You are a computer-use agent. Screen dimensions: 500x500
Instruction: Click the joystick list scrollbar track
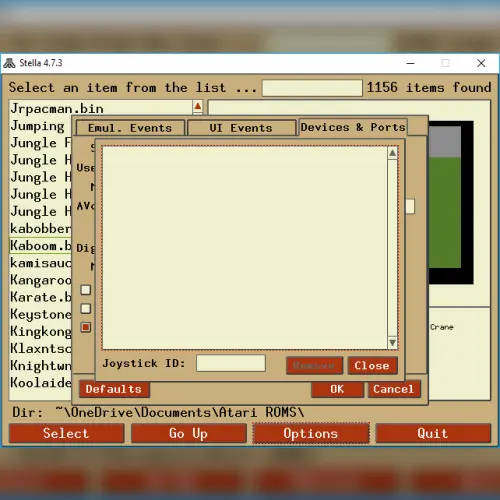[x=392, y=248]
